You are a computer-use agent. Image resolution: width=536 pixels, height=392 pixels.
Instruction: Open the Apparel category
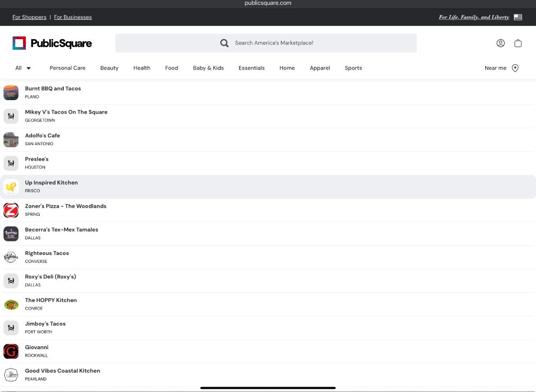coord(320,68)
